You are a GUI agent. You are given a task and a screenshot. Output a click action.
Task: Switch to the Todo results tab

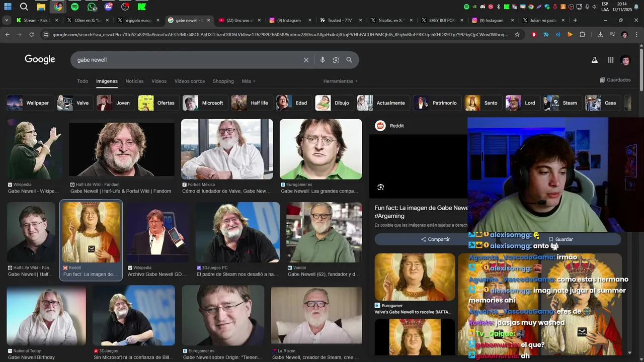[83, 81]
